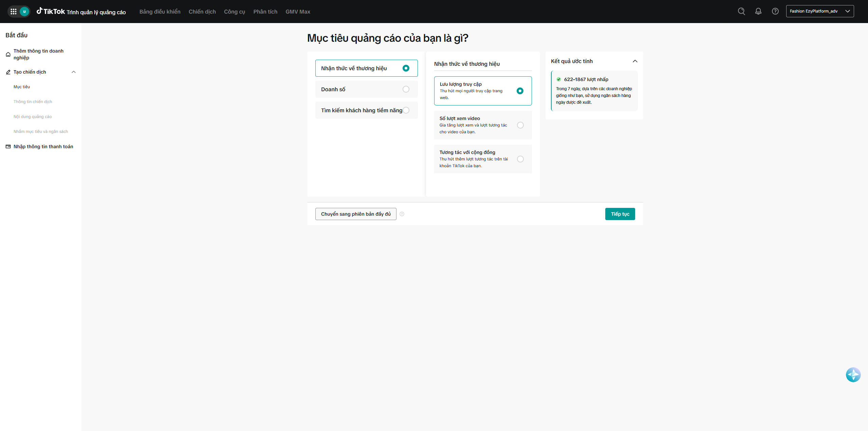
Task: Click 'Gia tăng lượt xem và lượt tương tác' description
Action: [x=473, y=129]
